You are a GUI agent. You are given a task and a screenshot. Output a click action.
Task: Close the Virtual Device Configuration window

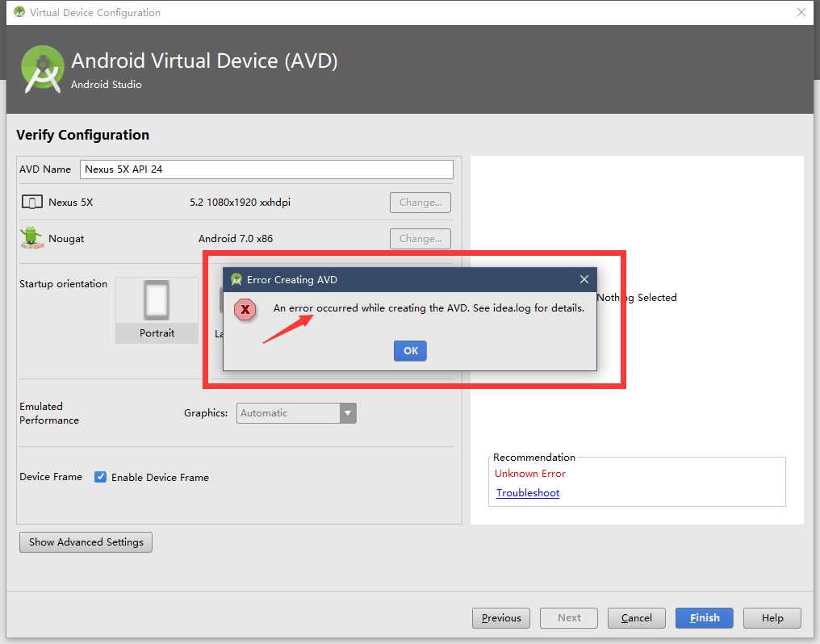(801, 12)
